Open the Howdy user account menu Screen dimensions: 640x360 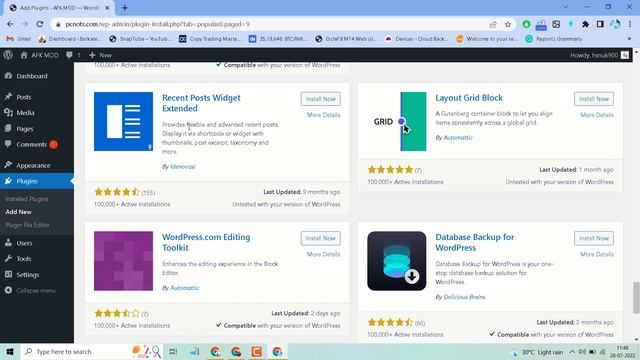point(599,55)
